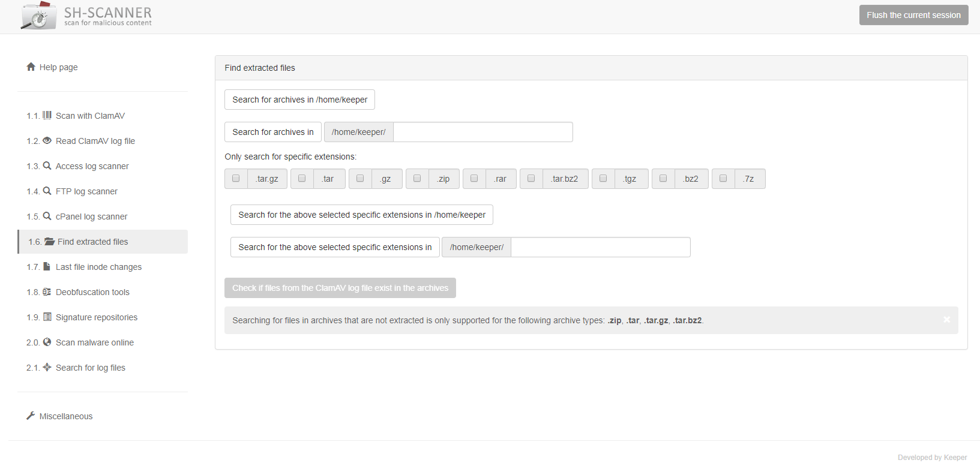Click the wrench icon beside Miscellaneous

tap(31, 416)
